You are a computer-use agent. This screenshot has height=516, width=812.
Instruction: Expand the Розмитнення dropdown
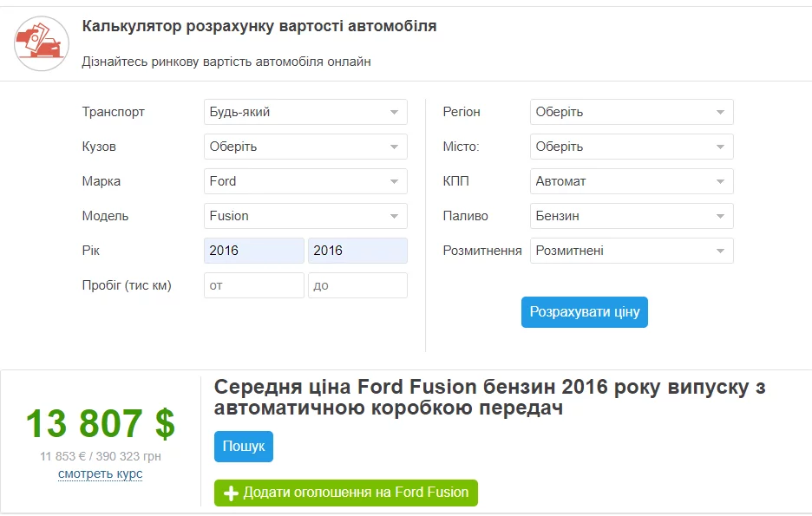[x=632, y=251]
